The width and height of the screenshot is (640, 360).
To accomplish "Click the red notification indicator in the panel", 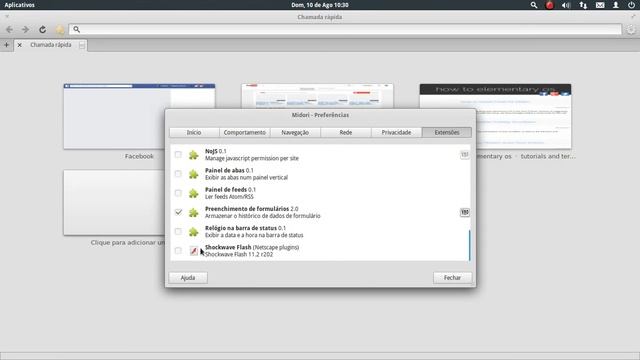I will click(550, 5).
